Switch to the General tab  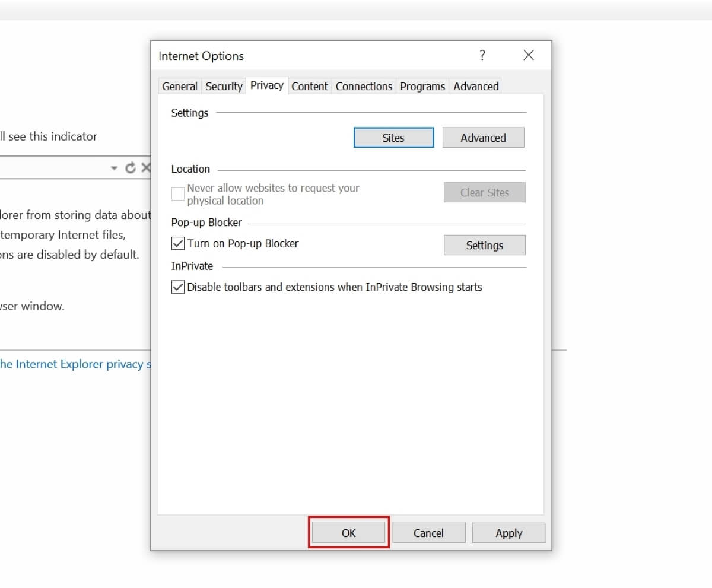[179, 86]
